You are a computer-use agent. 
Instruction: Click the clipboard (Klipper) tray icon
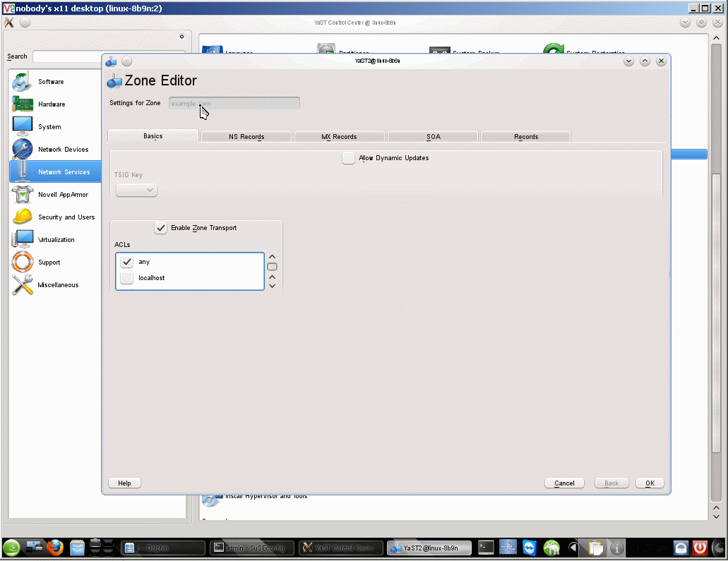coord(595,548)
